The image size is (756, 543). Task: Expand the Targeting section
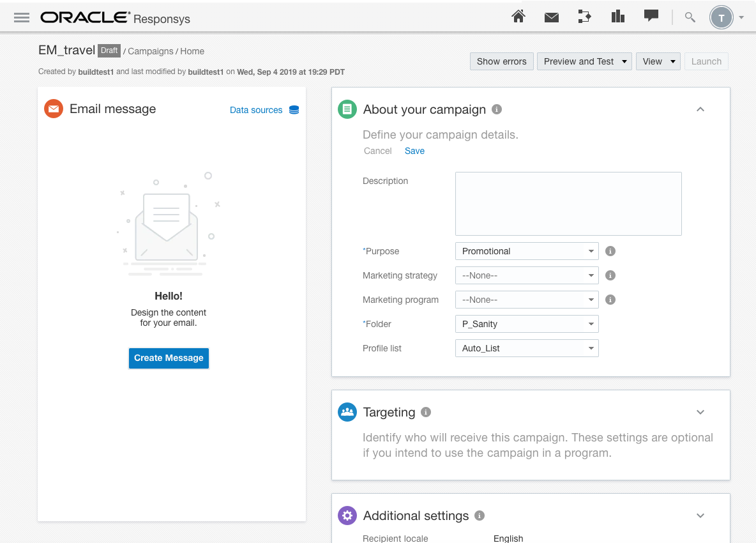click(700, 412)
